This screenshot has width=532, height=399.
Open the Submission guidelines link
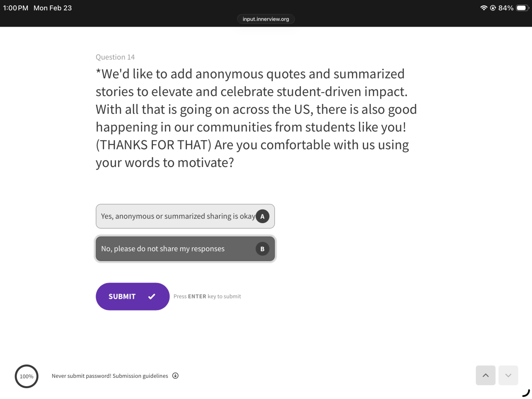click(140, 376)
